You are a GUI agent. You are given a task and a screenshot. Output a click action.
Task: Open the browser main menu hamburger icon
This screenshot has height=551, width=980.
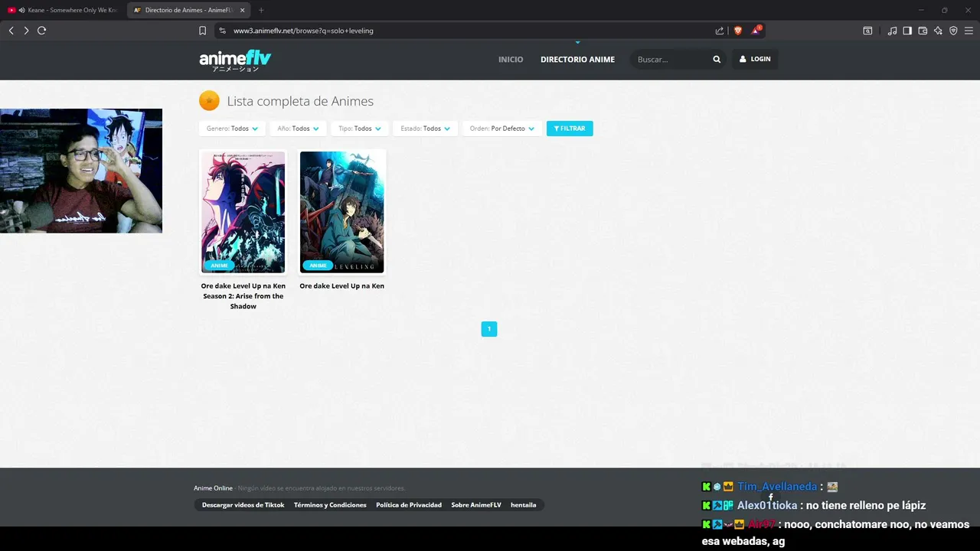pos(969,31)
